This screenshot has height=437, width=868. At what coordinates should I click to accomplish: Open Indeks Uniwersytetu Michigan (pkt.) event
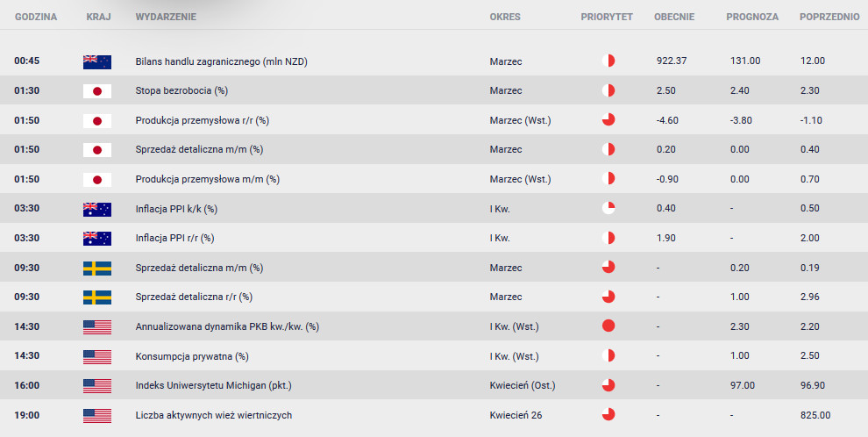coord(214,385)
